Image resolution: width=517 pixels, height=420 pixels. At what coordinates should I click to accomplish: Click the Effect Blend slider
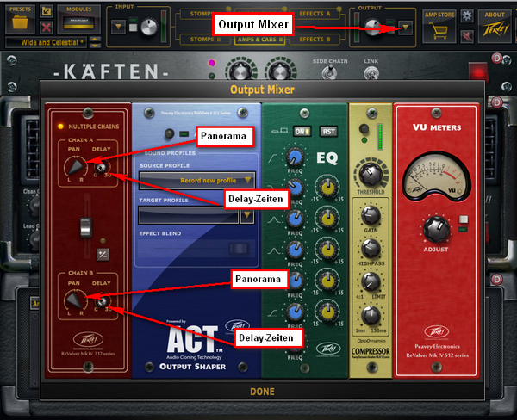click(x=239, y=248)
